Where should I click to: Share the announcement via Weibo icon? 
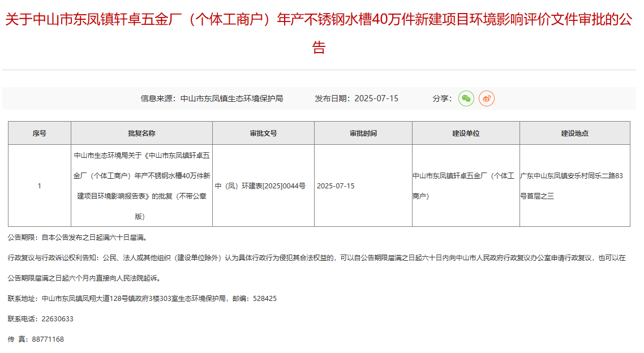(x=487, y=98)
